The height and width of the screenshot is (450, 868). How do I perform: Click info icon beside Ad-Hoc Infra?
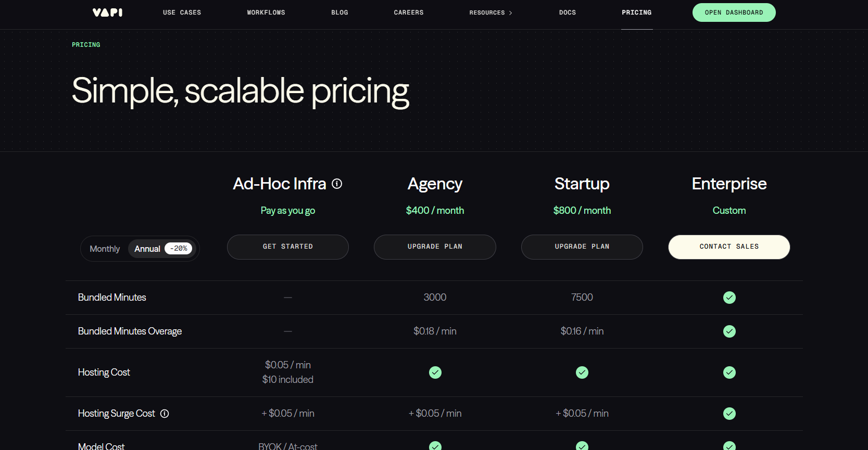[x=337, y=184]
